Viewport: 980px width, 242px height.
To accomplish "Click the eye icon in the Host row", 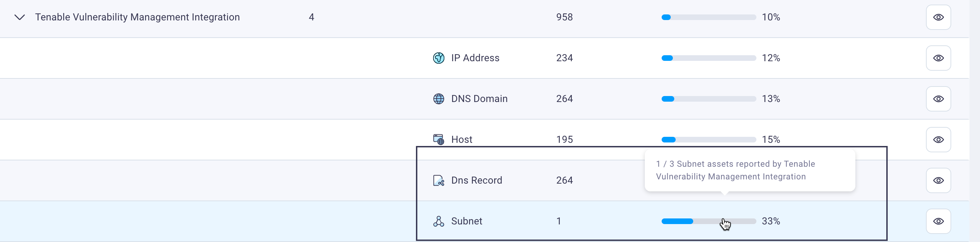I will tap(938, 140).
